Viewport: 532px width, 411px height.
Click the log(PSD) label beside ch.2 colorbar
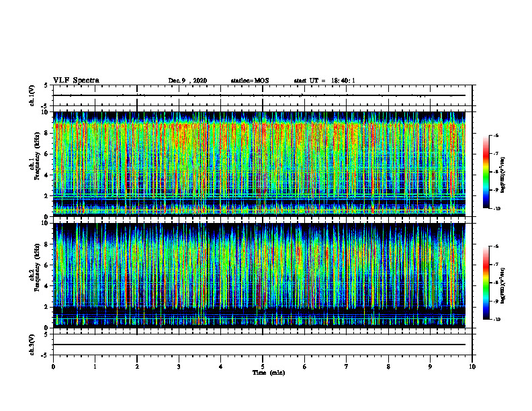503,285
